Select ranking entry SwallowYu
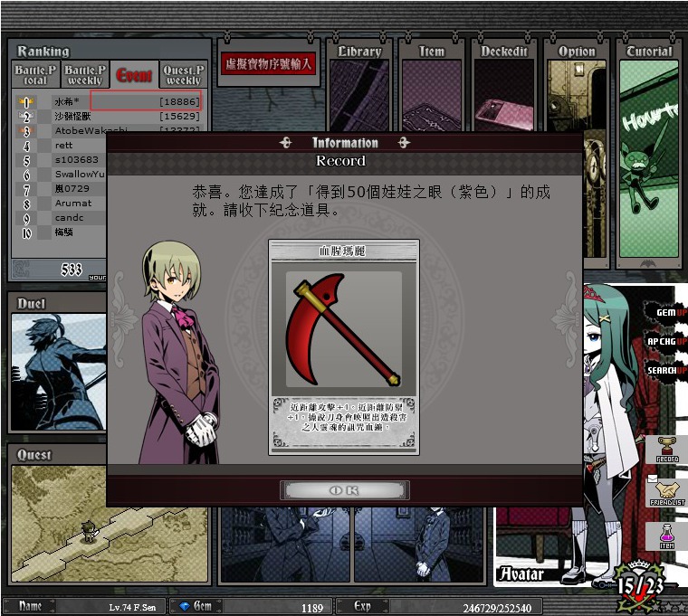The image size is (688, 616). pos(80,174)
